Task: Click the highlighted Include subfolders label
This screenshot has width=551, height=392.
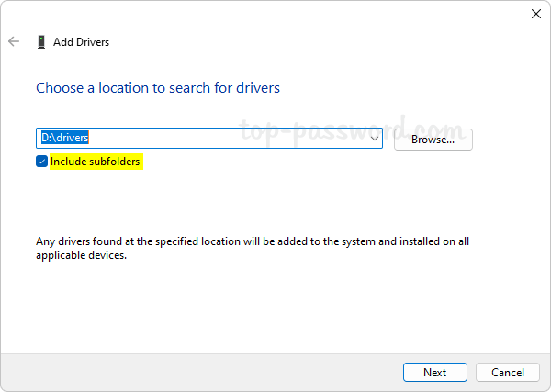Action: click(x=96, y=162)
